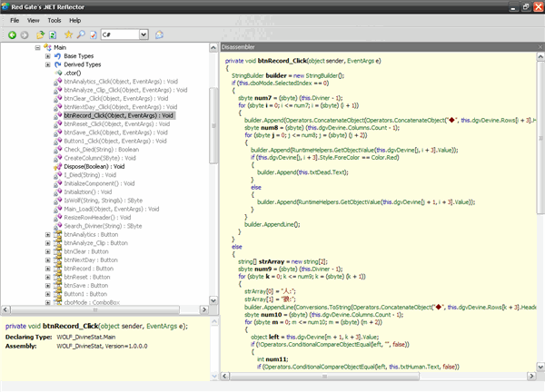The image size is (545, 392).
Task: Select IsWolf(String, String&) : SByte
Action: (x=104, y=201)
